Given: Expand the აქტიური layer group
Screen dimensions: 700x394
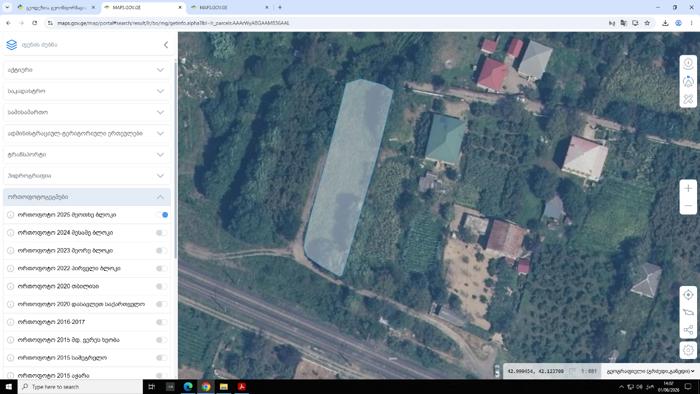Looking at the screenshot, I should click(87, 70).
